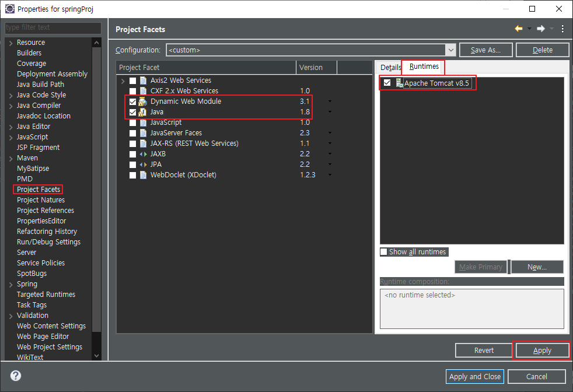
Task: Open the back history dropdown arrow
Action: point(529,29)
